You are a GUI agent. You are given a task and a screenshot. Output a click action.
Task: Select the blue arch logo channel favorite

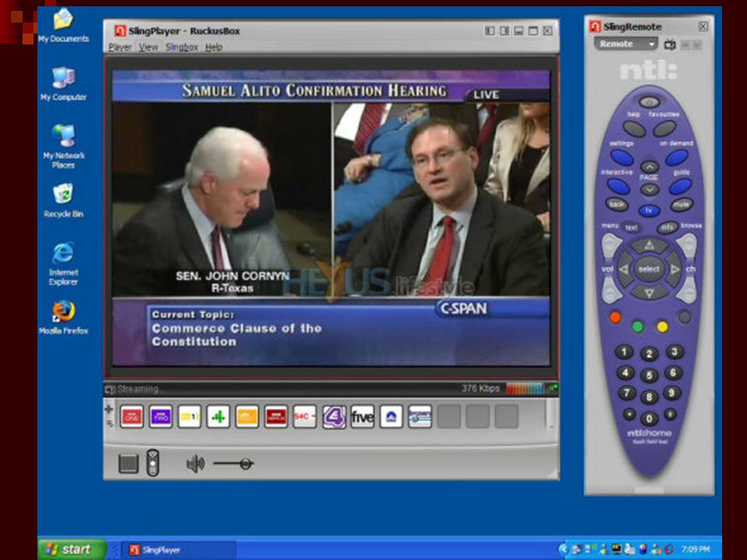click(391, 417)
